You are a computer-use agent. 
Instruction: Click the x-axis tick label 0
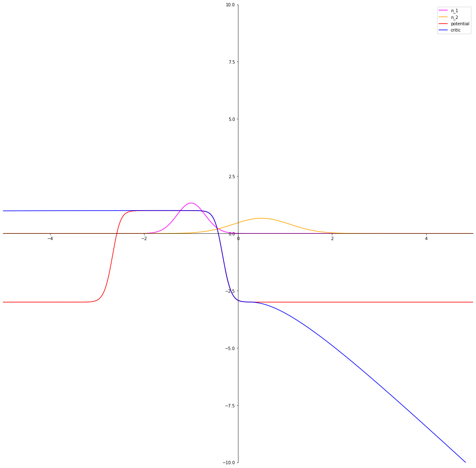238,238
